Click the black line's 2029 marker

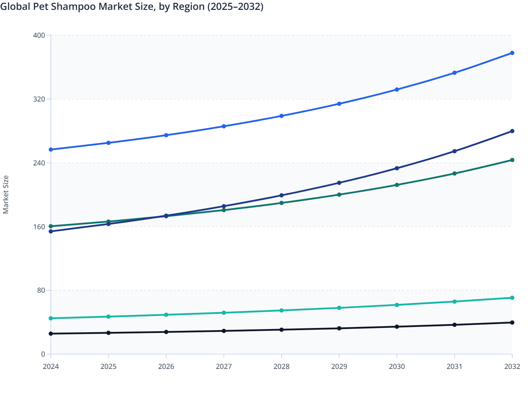point(339,328)
